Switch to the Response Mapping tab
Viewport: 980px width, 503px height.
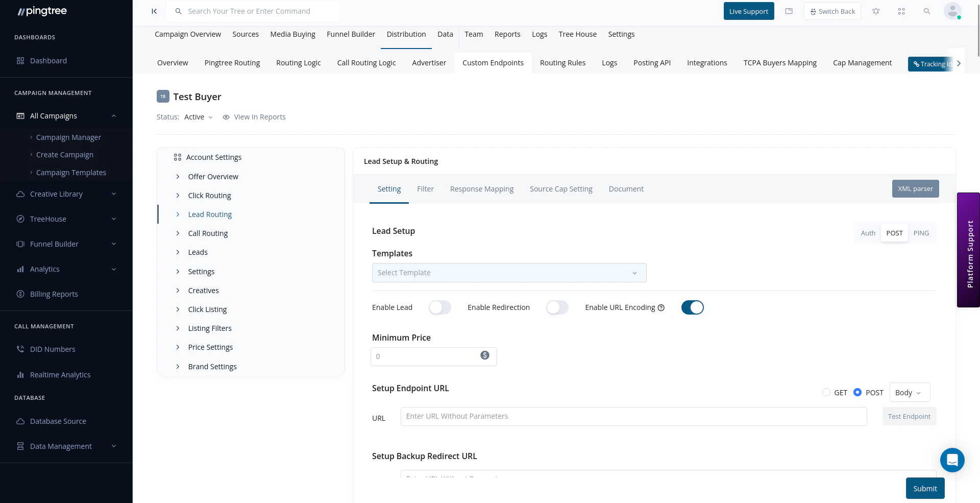click(481, 188)
